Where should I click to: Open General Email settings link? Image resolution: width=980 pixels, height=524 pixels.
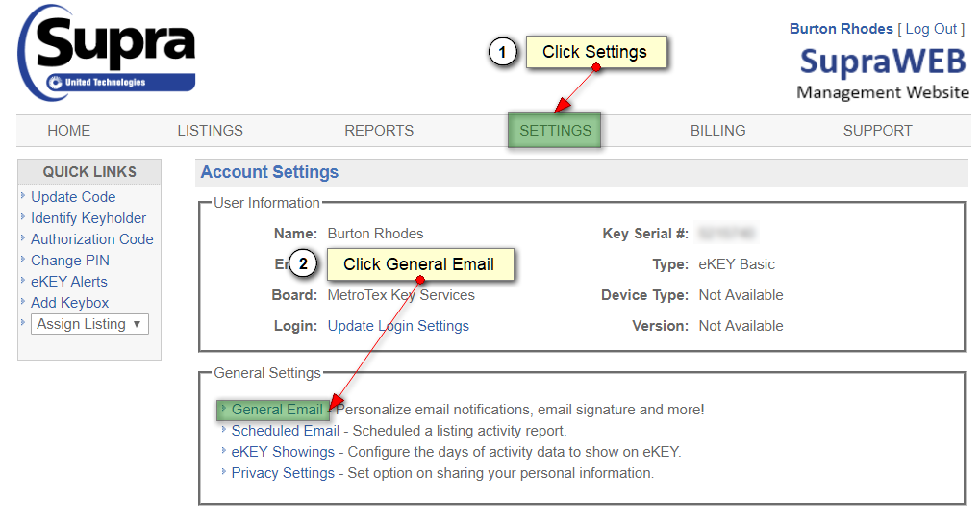pyautogui.click(x=277, y=410)
